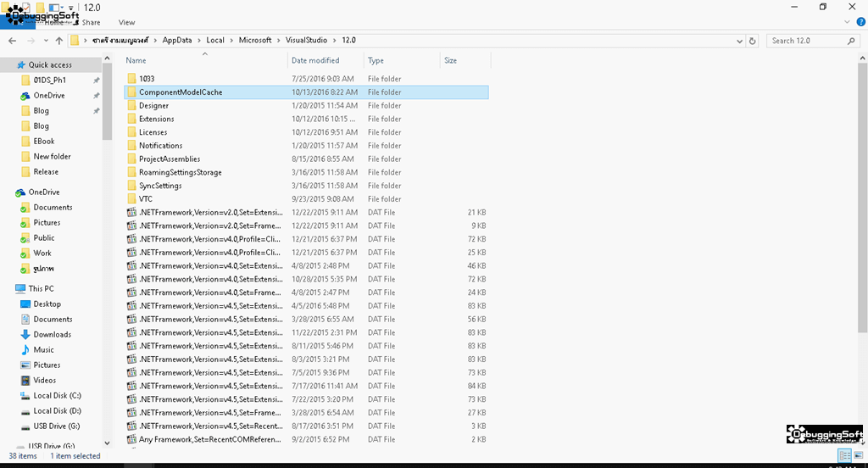Open Videos under This PC
Viewport: 868px width, 468px height.
44,381
